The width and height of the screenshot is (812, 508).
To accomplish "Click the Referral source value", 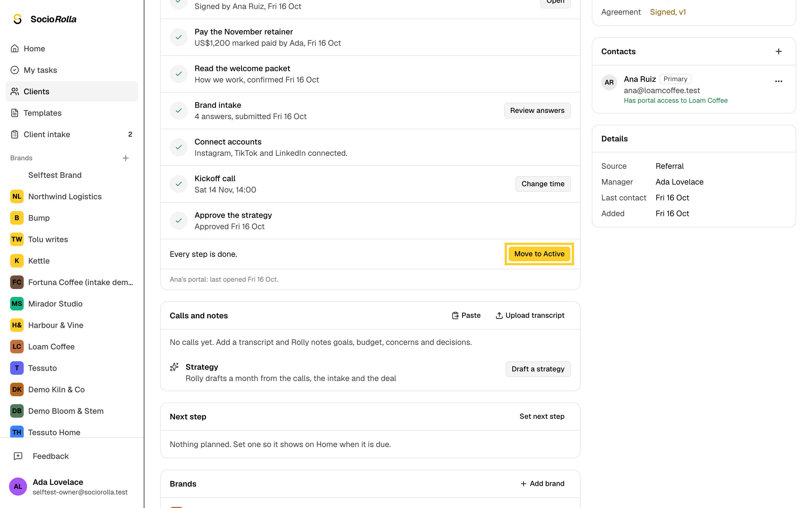I will (x=669, y=166).
